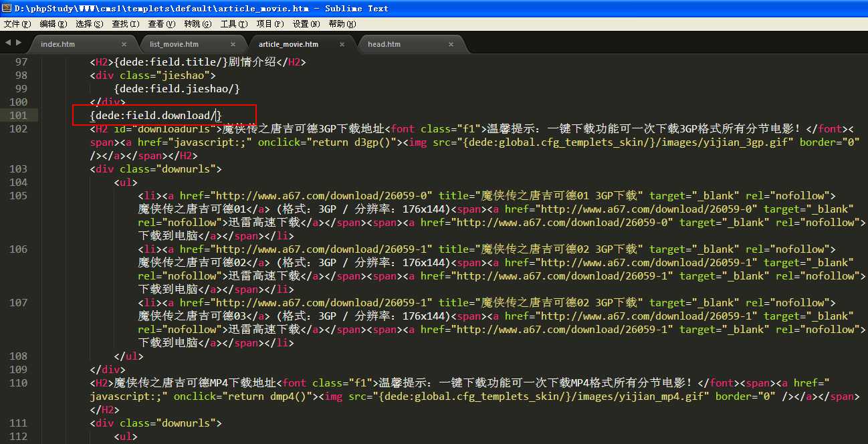Click line number 109 in gutter
The width and height of the screenshot is (868, 444).
click(19, 370)
